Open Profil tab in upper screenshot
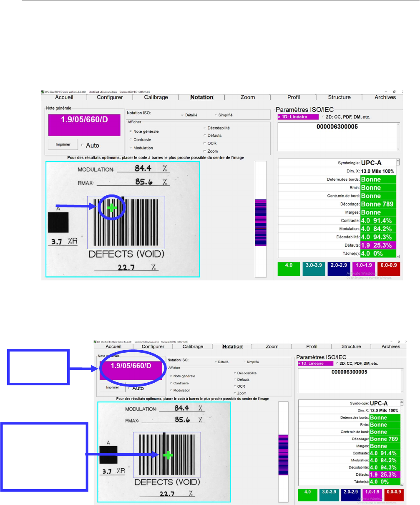This screenshot has height=505, width=420. [x=294, y=97]
